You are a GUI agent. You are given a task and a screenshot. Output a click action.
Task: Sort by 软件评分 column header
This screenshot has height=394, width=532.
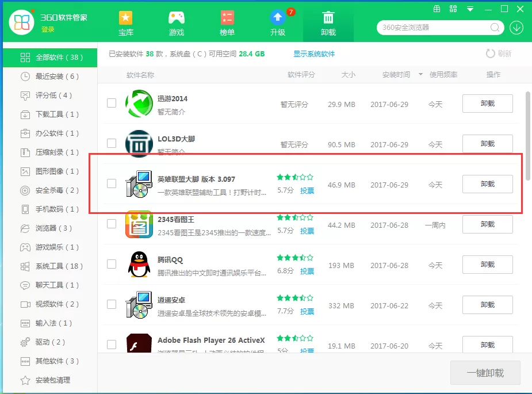click(x=301, y=75)
